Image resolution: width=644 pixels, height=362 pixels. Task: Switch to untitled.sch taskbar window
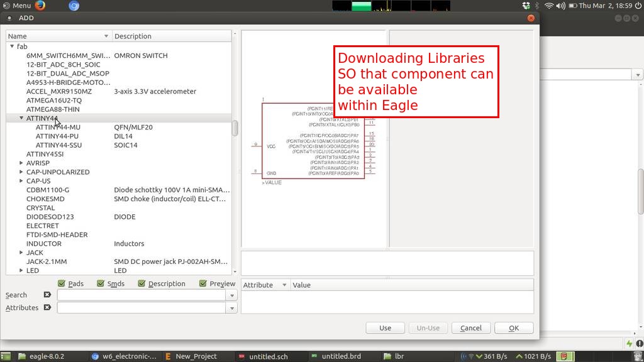pyautogui.click(x=264, y=356)
